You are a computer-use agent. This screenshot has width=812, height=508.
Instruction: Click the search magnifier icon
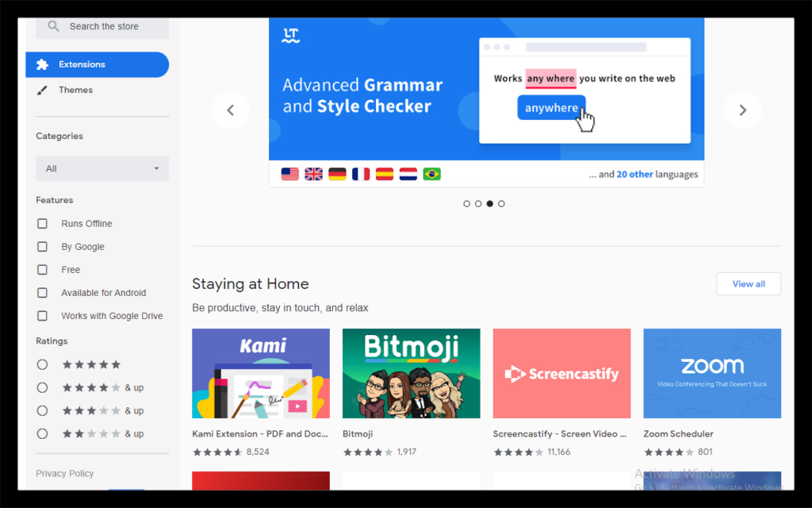53,26
